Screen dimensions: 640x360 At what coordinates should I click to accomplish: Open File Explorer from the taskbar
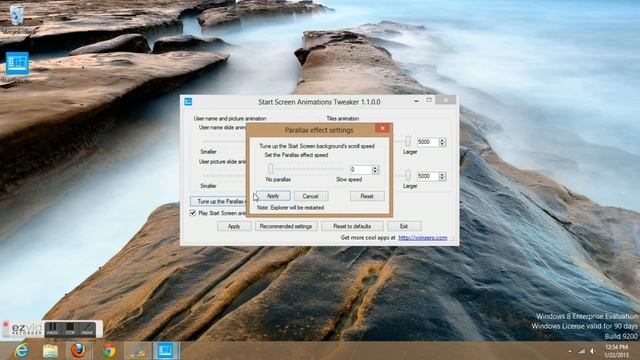click(x=50, y=351)
